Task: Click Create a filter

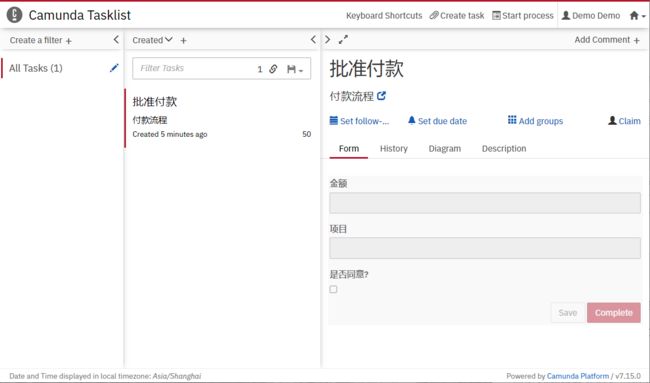Action: point(41,40)
